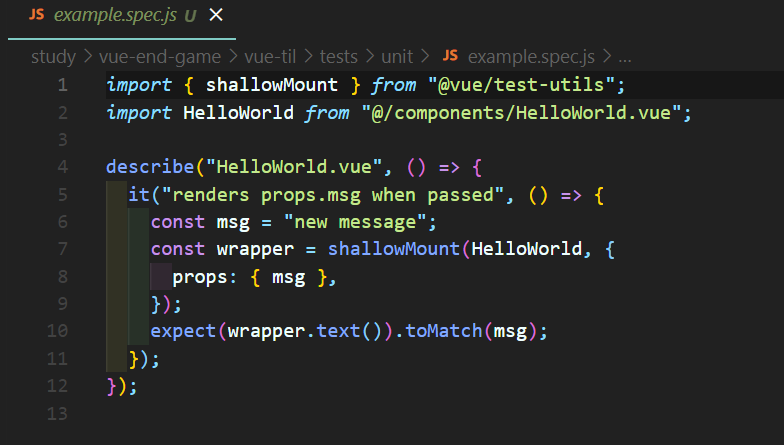Click 'props' key on line 8
Screen dimensions: 784x445
(x=200, y=276)
